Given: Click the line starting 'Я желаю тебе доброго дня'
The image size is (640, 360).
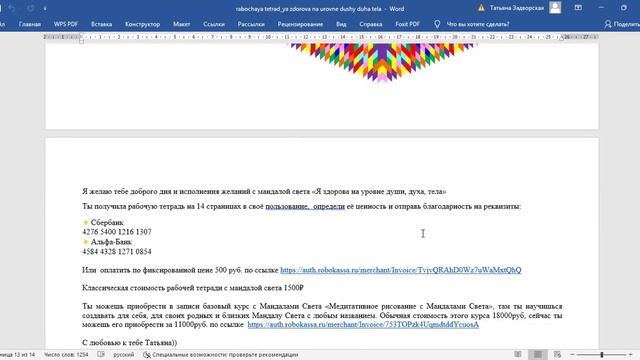Looking at the screenshot, I should [264, 191].
